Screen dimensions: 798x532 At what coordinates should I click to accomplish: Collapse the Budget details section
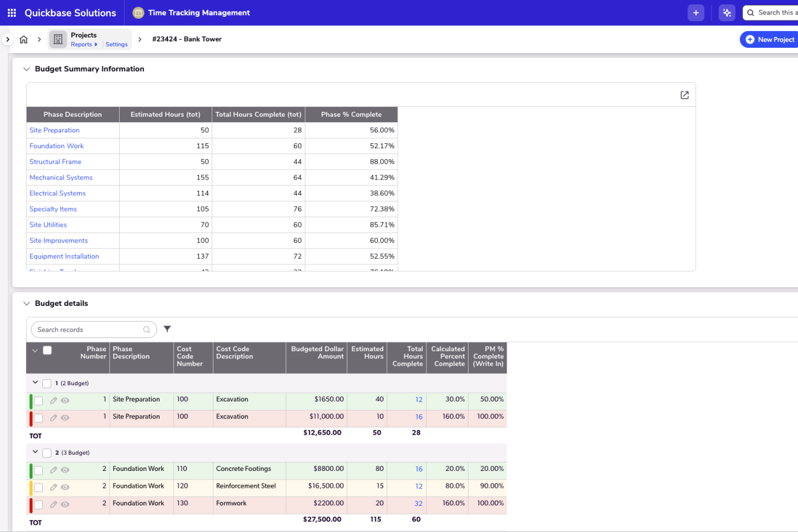(x=27, y=303)
